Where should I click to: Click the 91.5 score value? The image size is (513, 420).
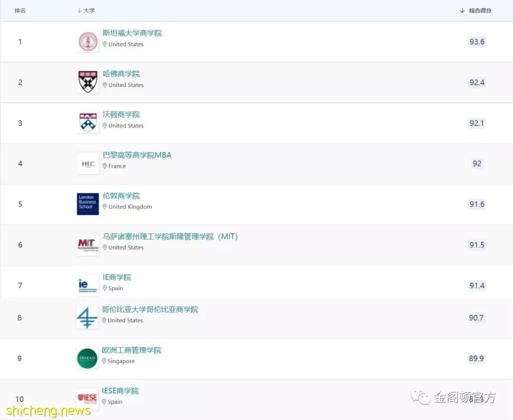477,245
